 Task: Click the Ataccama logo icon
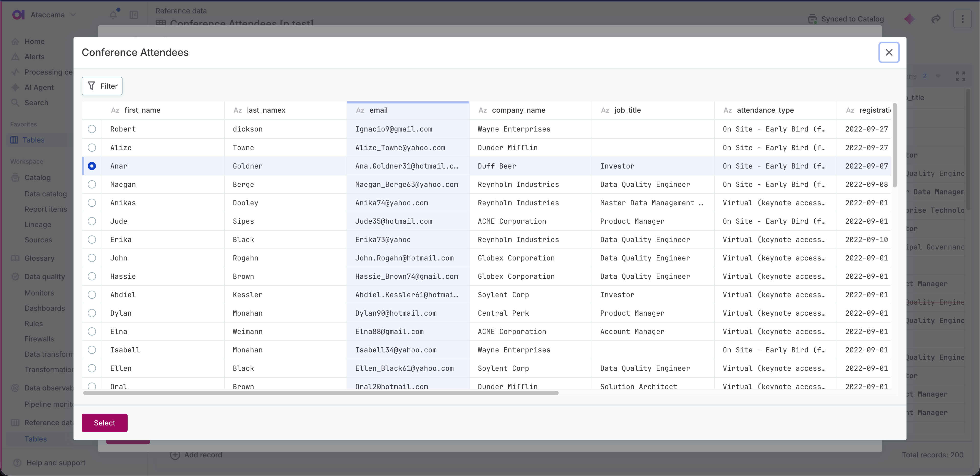point(18,15)
